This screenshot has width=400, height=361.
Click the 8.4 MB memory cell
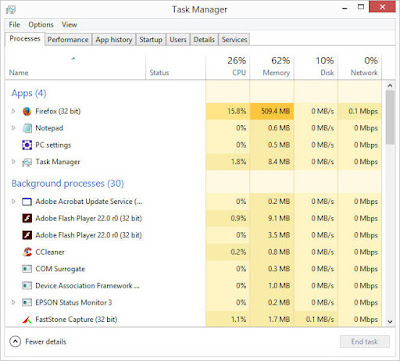pos(272,162)
